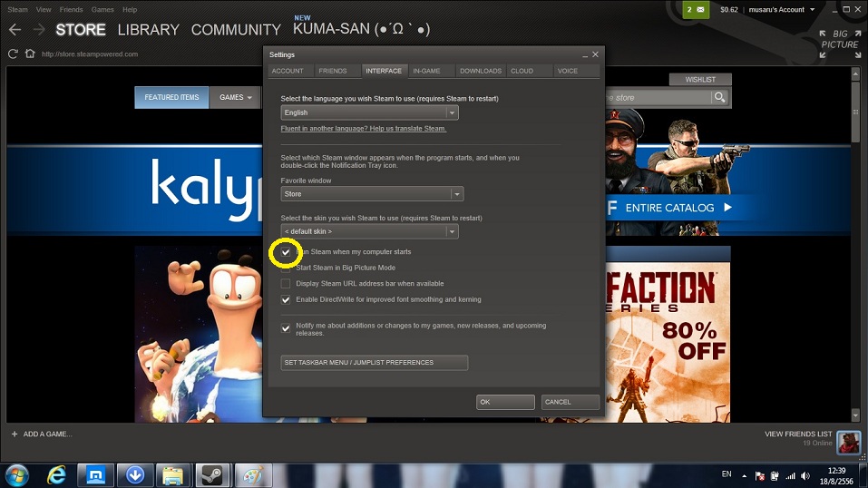Open the friends list avatar
The width and height of the screenshot is (868, 488).
click(x=849, y=442)
